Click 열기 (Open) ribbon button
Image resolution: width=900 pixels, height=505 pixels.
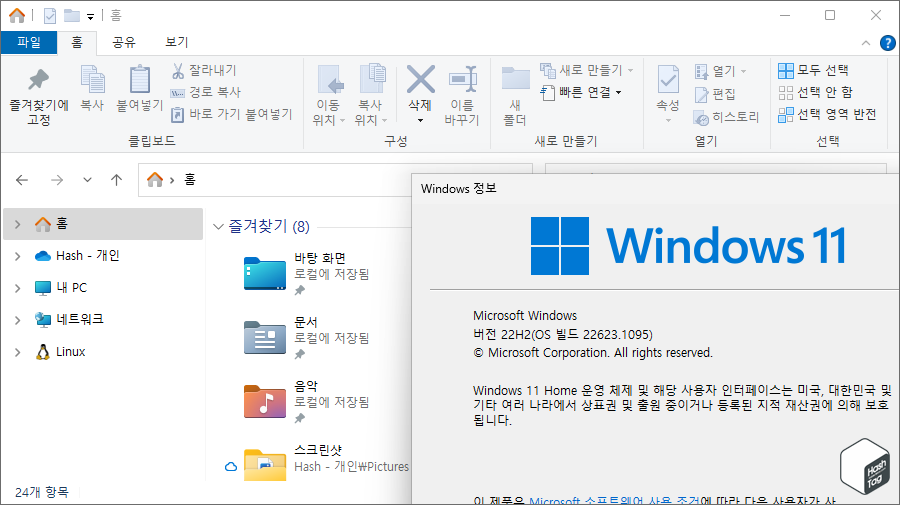720,71
